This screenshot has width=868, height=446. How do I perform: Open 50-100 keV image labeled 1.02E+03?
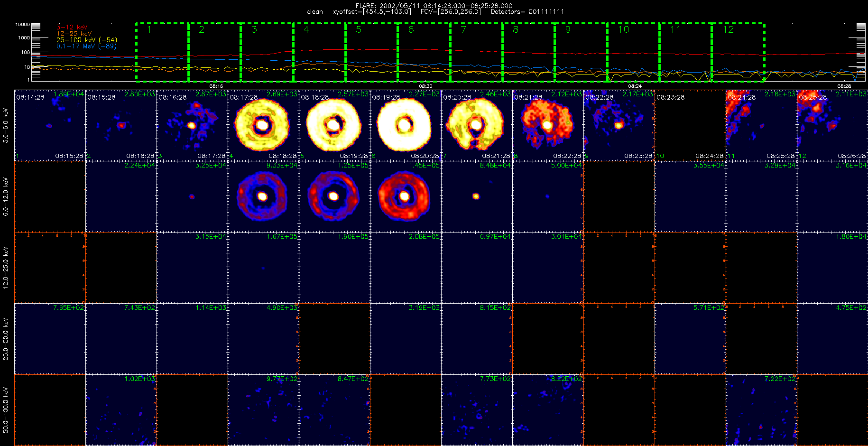(x=121, y=410)
